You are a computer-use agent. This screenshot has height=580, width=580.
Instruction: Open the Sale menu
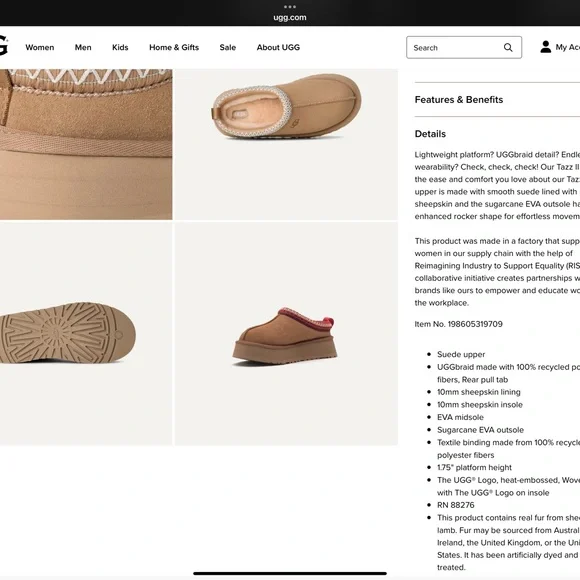pos(227,47)
